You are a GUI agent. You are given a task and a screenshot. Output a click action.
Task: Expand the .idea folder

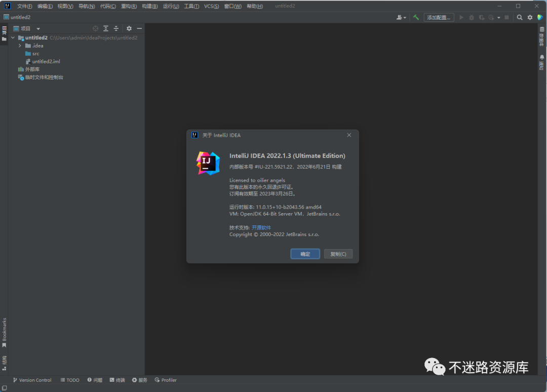click(20, 46)
